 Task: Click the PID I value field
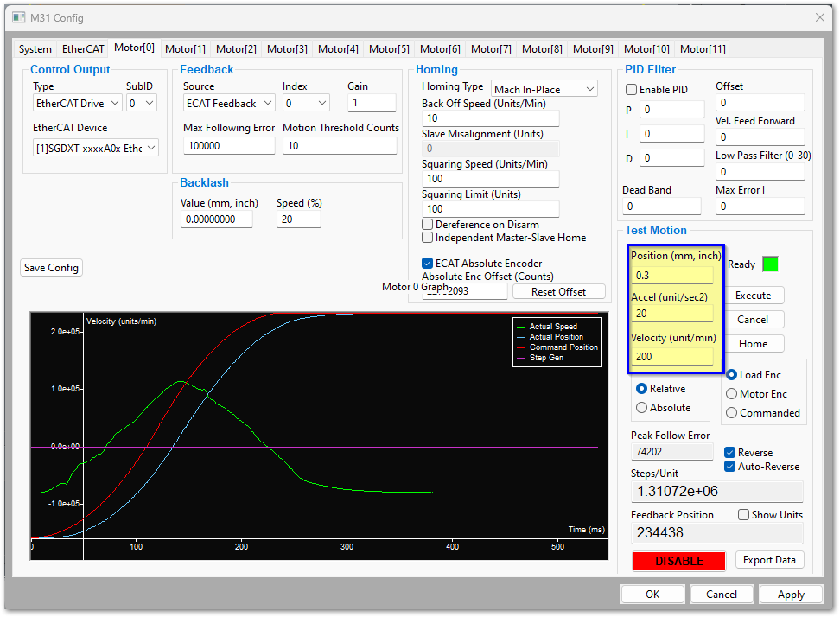point(671,134)
